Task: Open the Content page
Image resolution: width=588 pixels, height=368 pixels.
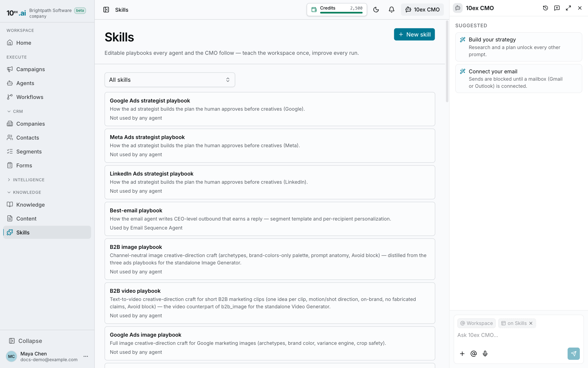Action: click(x=47, y=219)
